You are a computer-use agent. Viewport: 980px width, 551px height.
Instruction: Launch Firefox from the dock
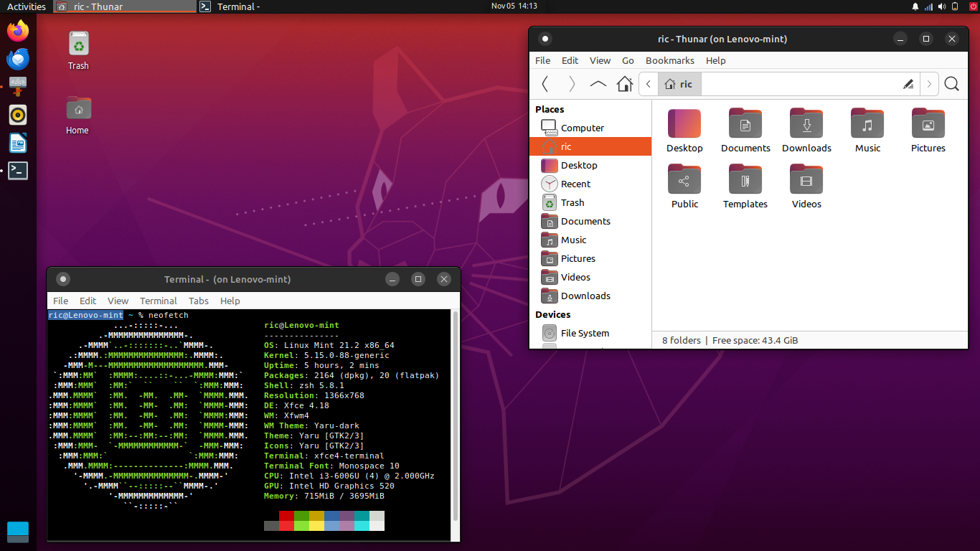click(x=17, y=31)
